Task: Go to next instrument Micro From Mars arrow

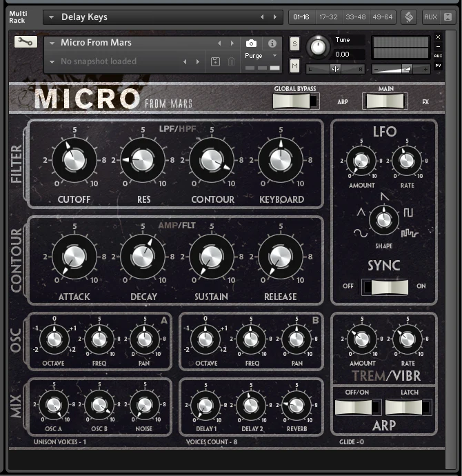Action: tap(232, 43)
